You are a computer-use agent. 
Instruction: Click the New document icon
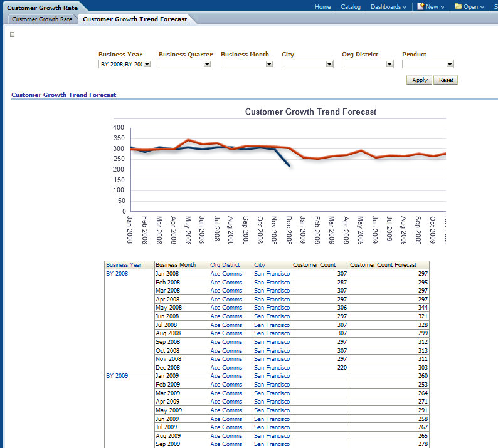[x=420, y=6]
